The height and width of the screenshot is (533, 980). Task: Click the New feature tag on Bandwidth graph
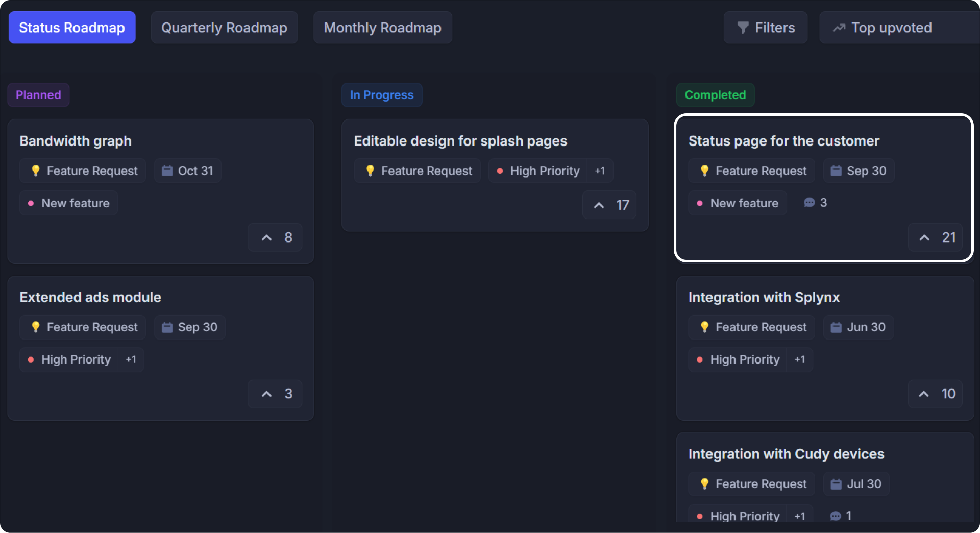69,203
